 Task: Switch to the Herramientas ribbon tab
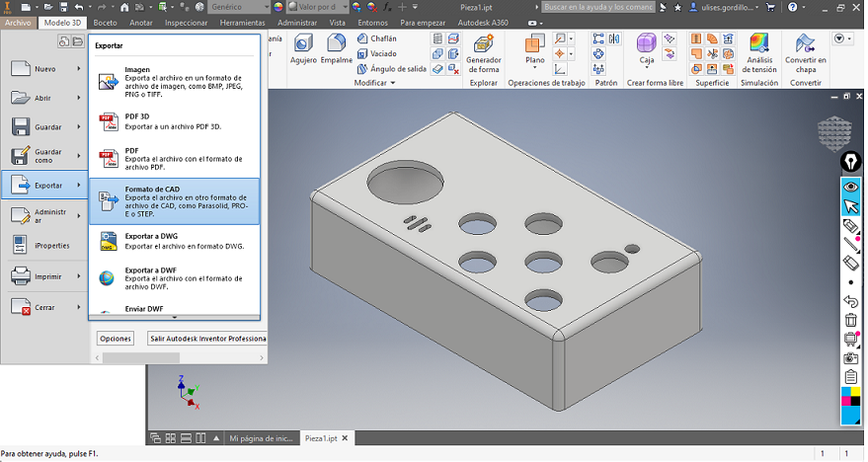pos(243,23)
